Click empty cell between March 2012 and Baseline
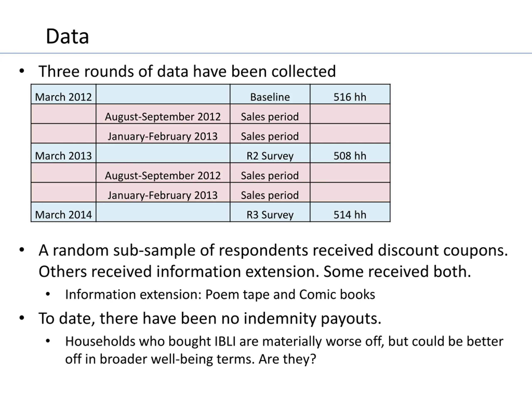The height and width of the screenshot is (399, 532). coord(163,94)
